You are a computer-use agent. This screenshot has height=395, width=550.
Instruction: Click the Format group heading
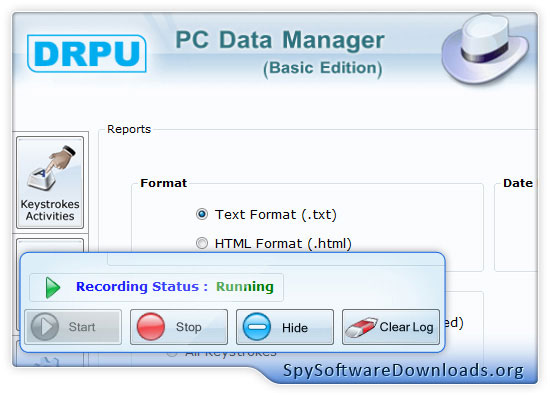(x=163, y=183)
